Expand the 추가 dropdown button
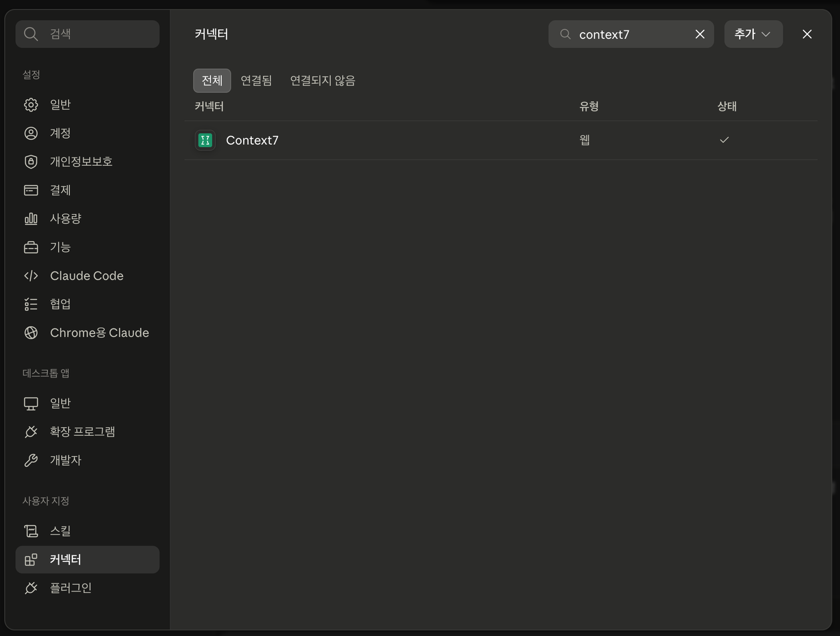This screenshot has height=636, width=840. pos(754,34)
